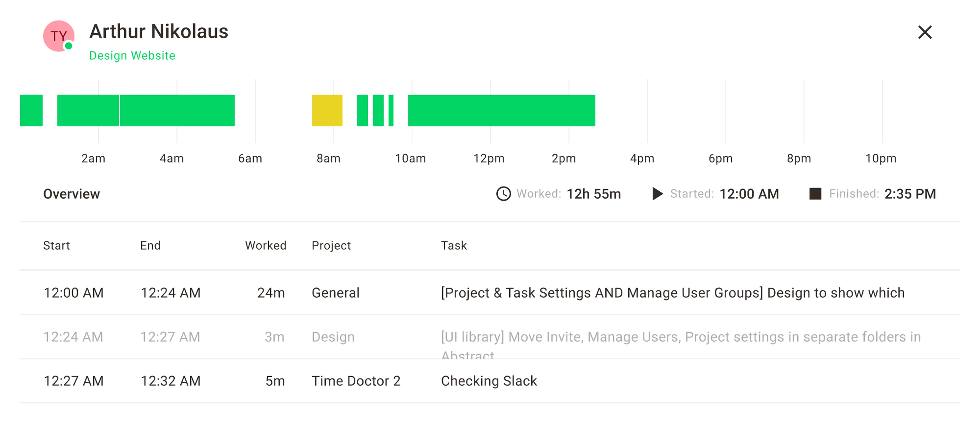
Task: Open the Design Website link
Action: point(132,56)
